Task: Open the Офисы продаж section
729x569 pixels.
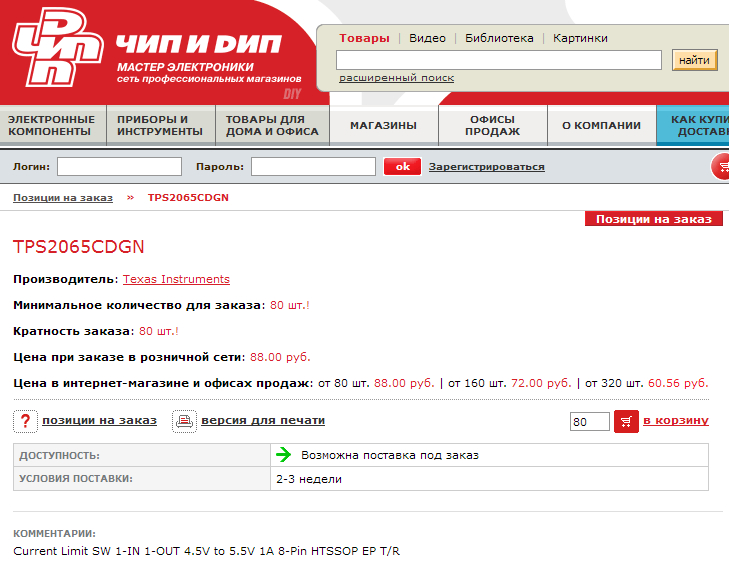Action: (x=492, y=126)
